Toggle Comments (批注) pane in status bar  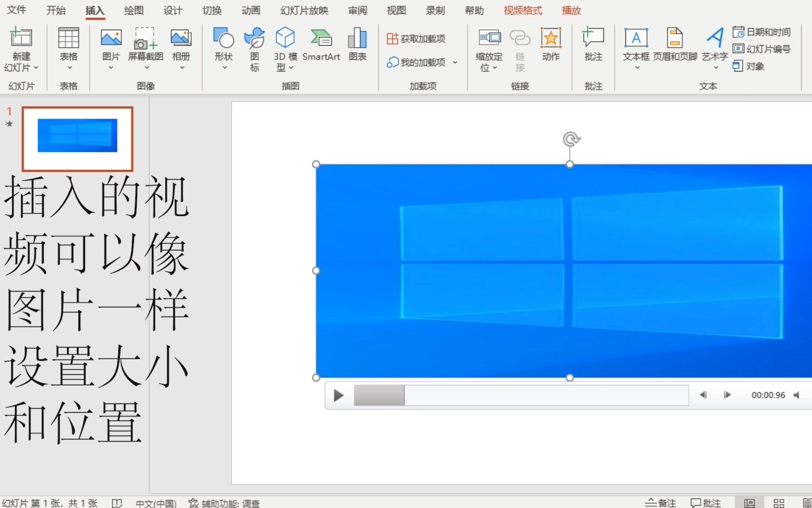point(705,503)
